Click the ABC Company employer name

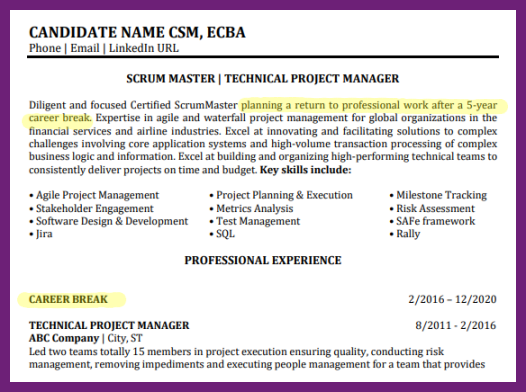(64, 338)
